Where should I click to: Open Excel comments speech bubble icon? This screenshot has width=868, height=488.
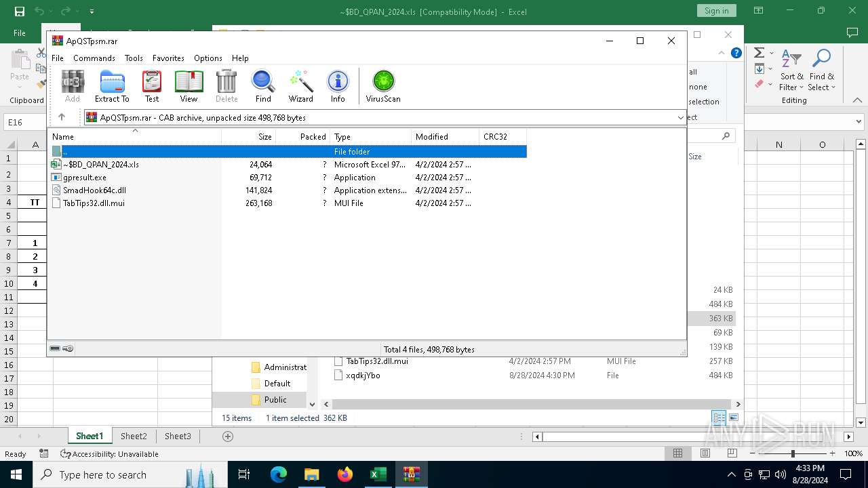point(852,33)
